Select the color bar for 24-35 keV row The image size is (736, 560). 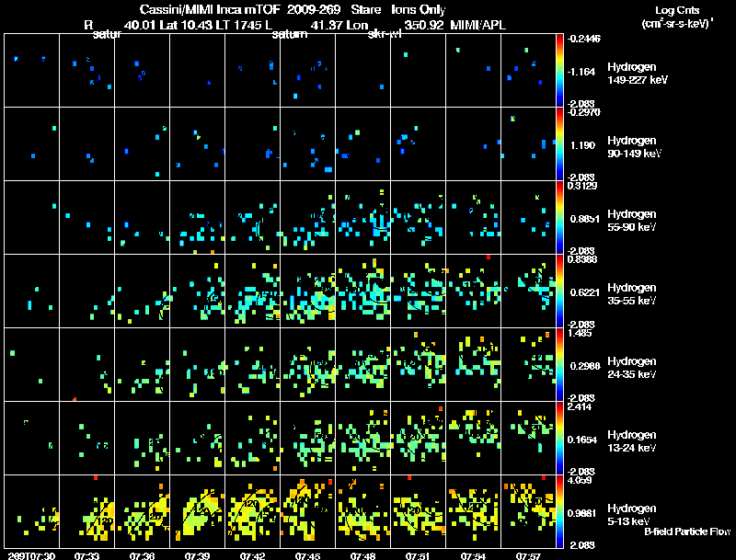click(559, 364)
